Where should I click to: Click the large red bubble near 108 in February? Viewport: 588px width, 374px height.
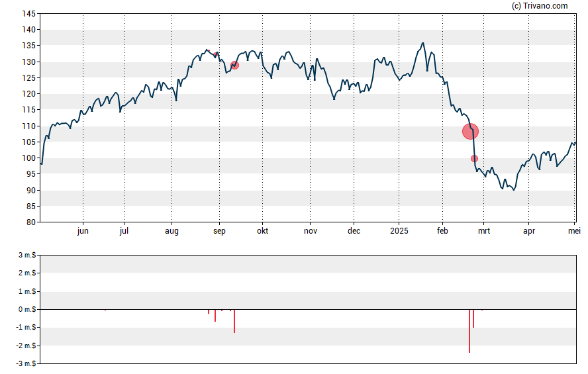click(x=470, y=132)
